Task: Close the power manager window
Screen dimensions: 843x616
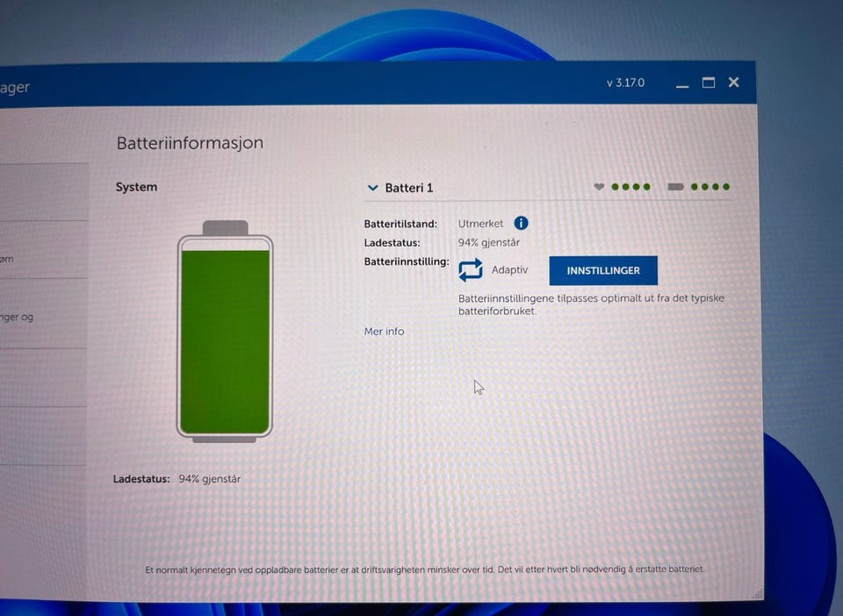Action: (x=733, y=82)
